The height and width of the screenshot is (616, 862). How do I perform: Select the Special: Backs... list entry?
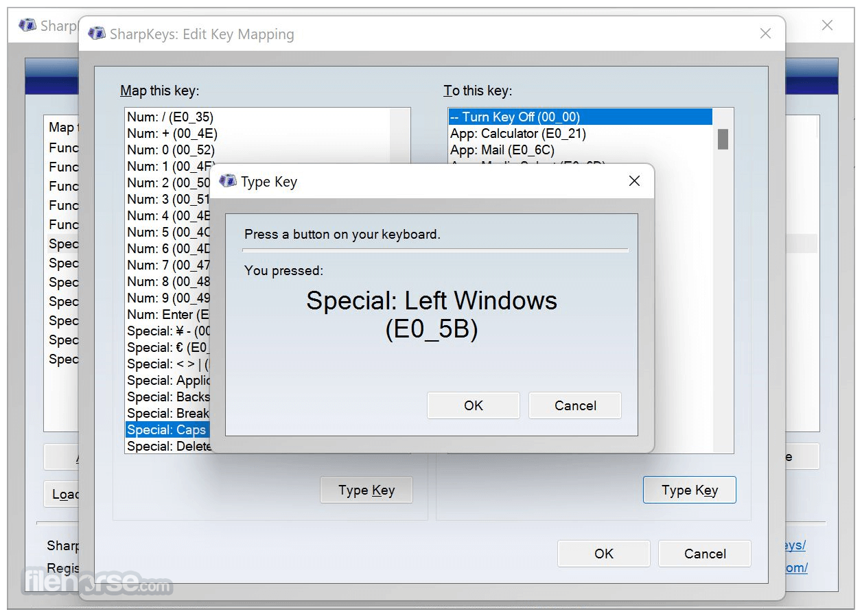click(x=168, y=397)
